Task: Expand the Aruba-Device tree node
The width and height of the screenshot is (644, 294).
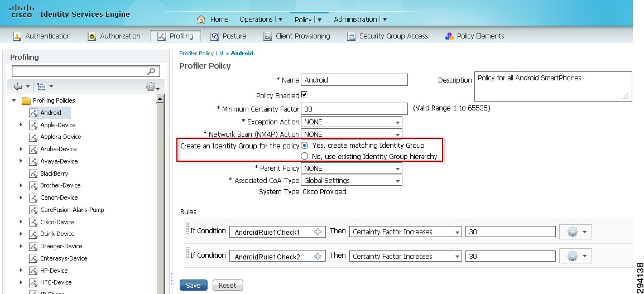Action: pos(21,148)
